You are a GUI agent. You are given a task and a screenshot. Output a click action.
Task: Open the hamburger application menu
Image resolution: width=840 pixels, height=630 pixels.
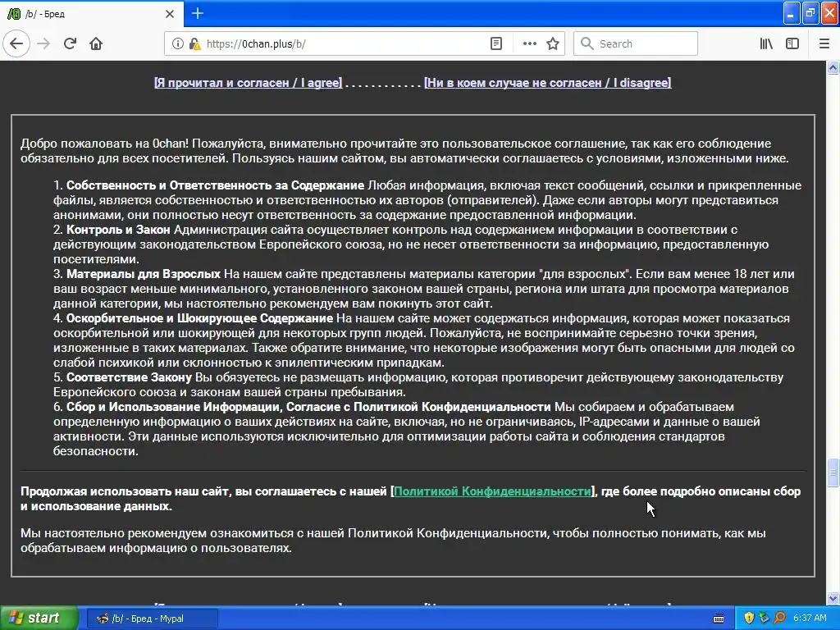[x=824, y=43]
